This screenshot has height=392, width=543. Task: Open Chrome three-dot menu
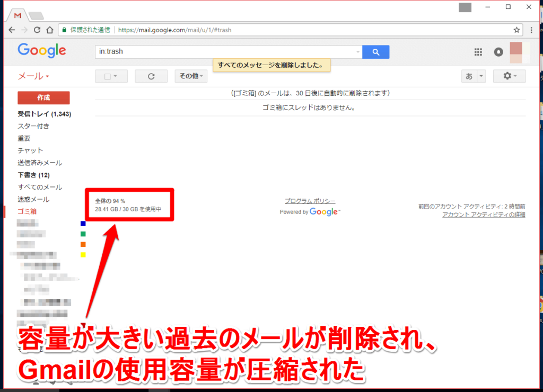[531, 30]
